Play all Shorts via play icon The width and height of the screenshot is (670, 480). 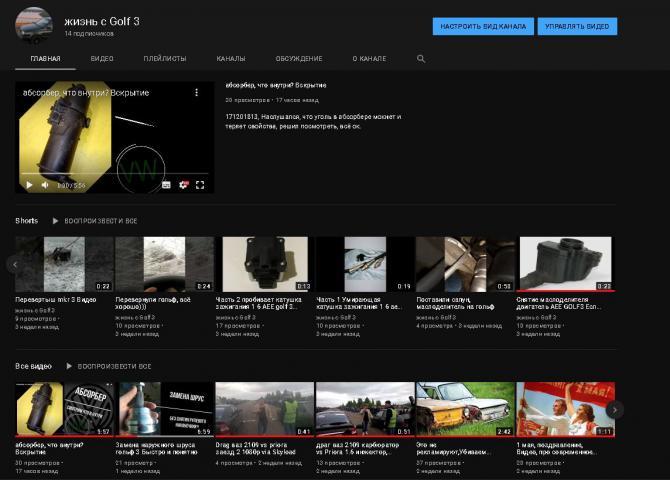(x=55, y=221)
